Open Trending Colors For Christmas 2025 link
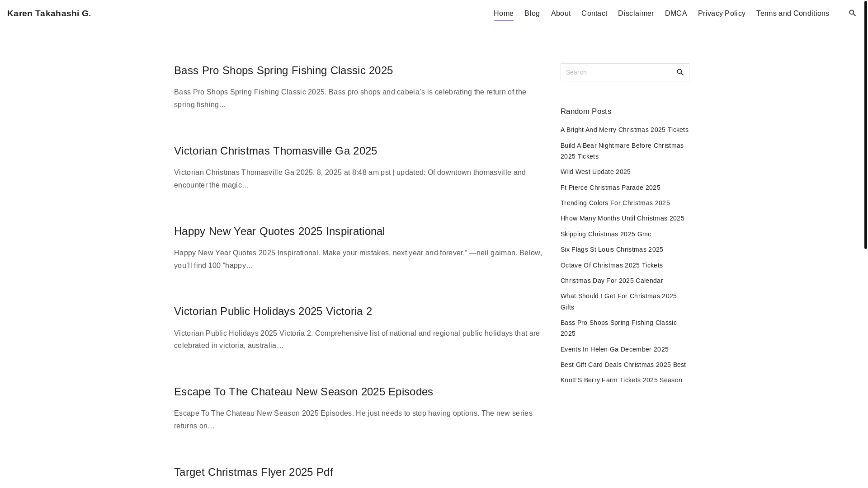 pyautogui.click(x=615, y=203)
